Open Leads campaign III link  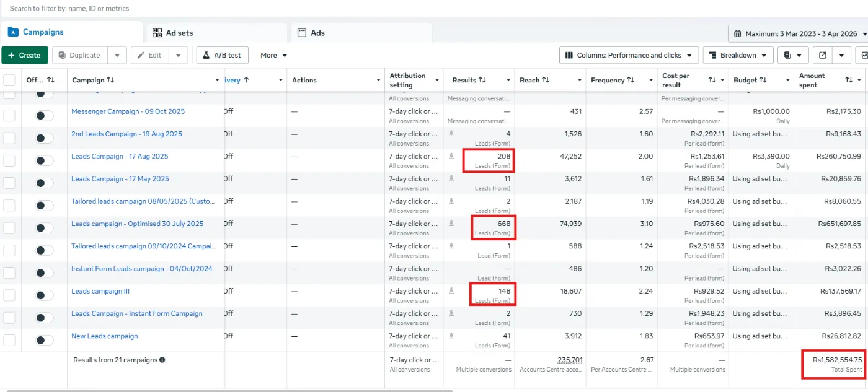click(x=100, y=291)
